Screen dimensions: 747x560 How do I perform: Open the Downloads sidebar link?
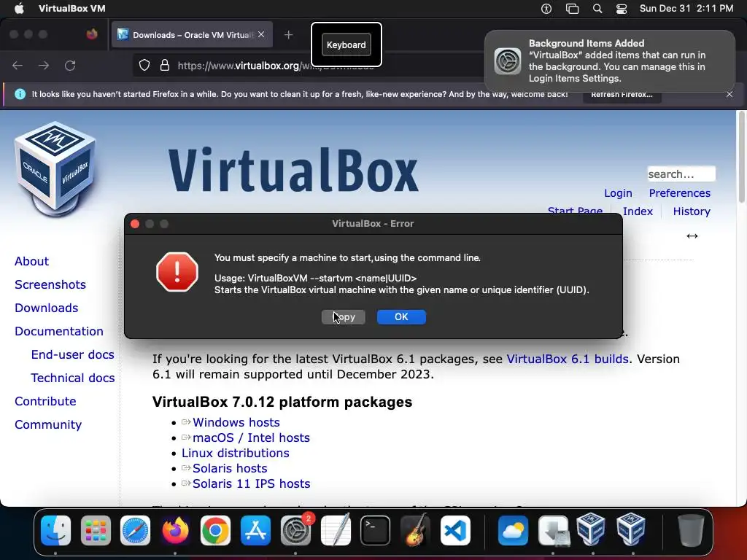pyautogui.click(x=46, y=308)
